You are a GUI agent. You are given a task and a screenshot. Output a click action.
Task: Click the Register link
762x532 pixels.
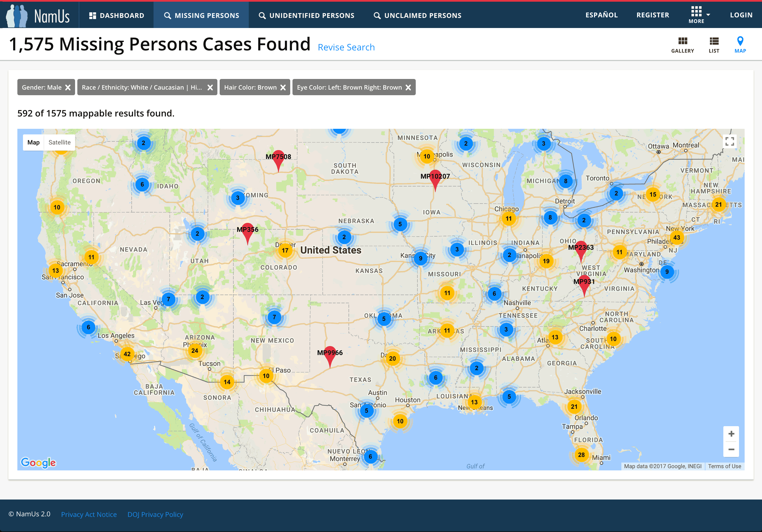coord(653,15)
